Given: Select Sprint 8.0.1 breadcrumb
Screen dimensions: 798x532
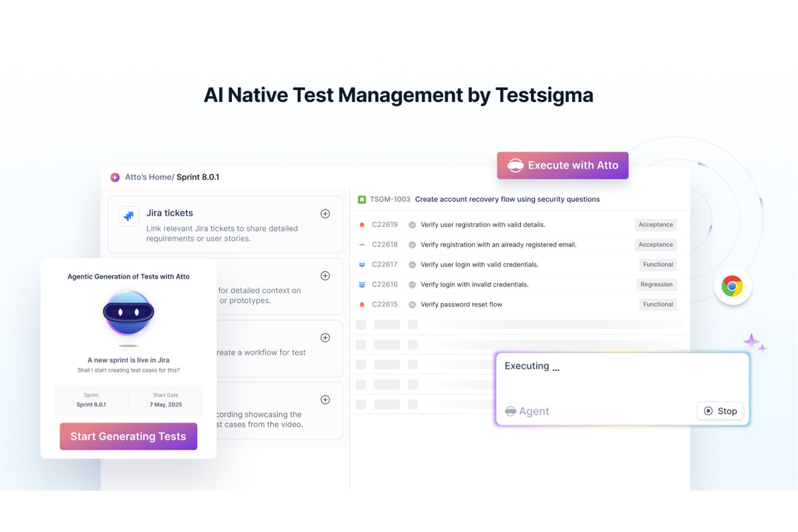Looking at the screenshot, I should coord(198,177).
